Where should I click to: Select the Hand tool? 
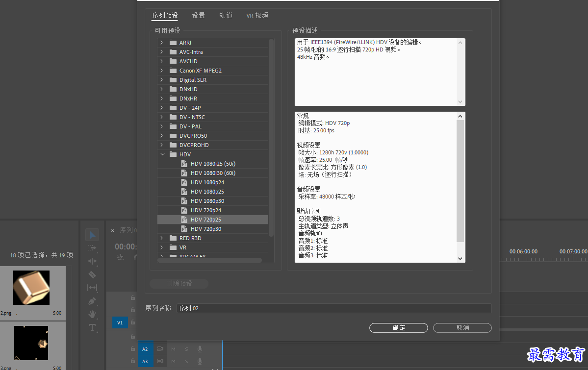coord(92,314)
